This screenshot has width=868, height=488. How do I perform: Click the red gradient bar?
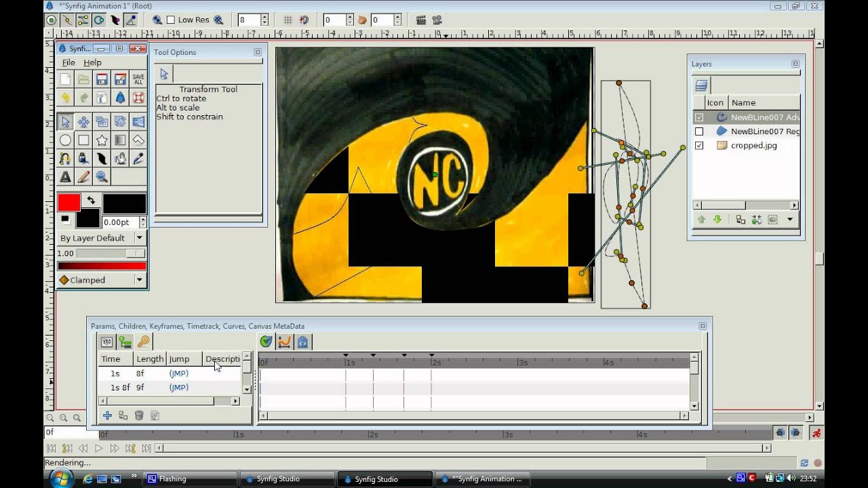(x=102, y=266)
